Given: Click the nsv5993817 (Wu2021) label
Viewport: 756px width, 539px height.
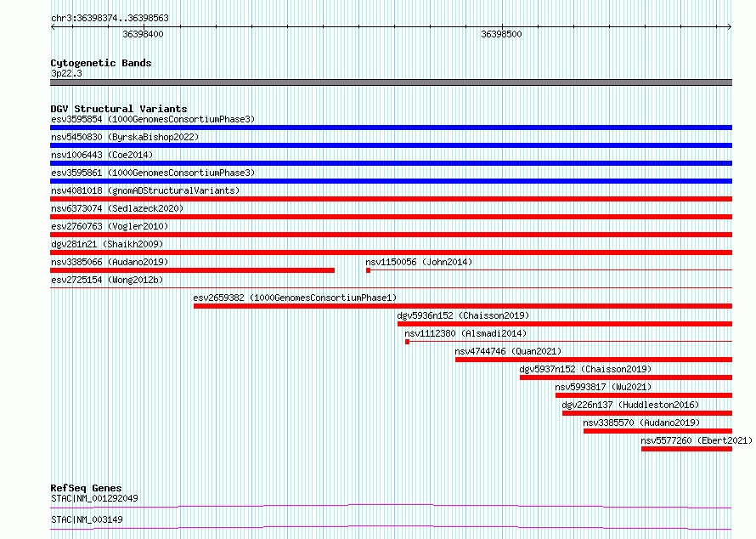Looking at the screenshot, I should 603,387.
